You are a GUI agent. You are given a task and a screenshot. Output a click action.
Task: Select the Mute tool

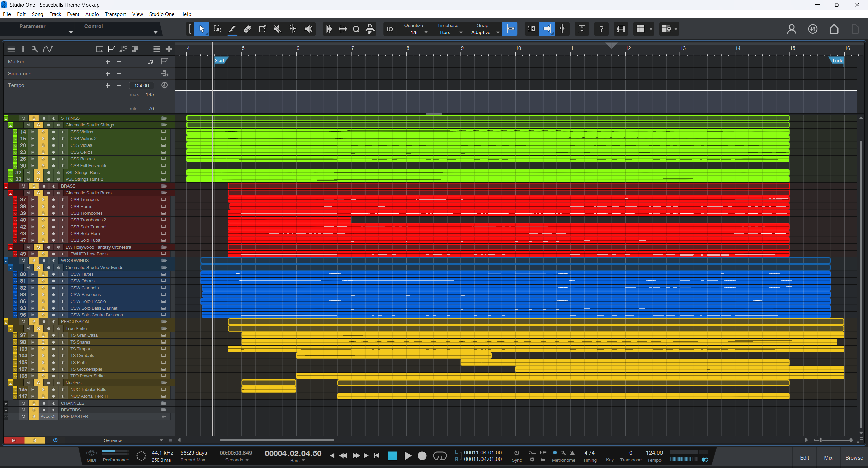point(278,29)
